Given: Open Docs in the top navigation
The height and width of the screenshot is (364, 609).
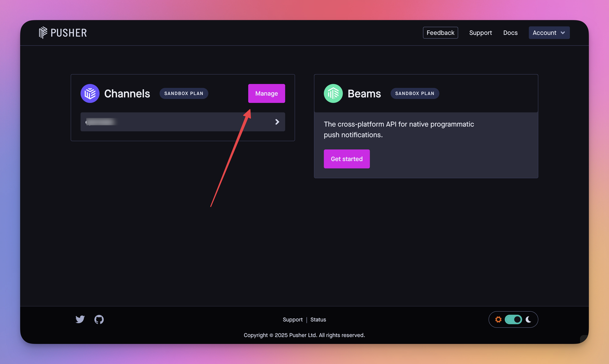Looking at the screenshot, I should tap(511, 33).
